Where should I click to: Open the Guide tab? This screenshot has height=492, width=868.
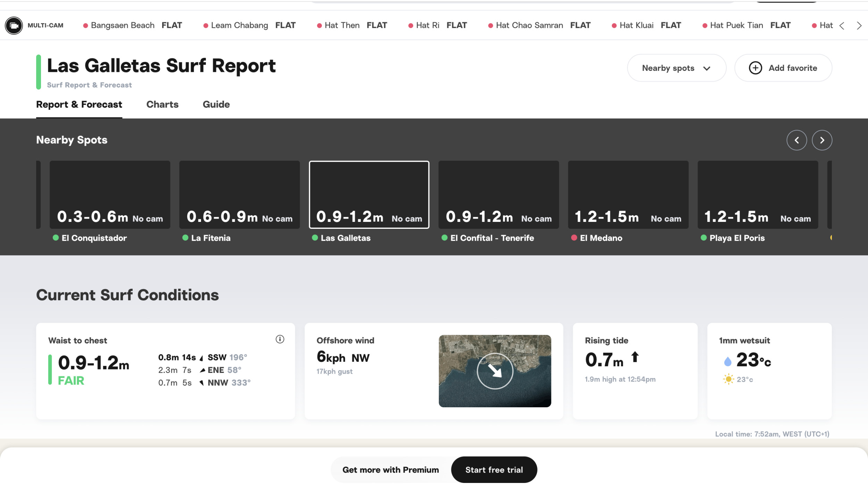pyautogui.click(x=216, y=105)
